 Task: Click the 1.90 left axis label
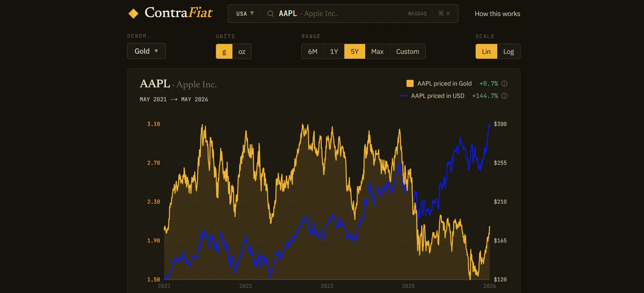coord(154,240)
